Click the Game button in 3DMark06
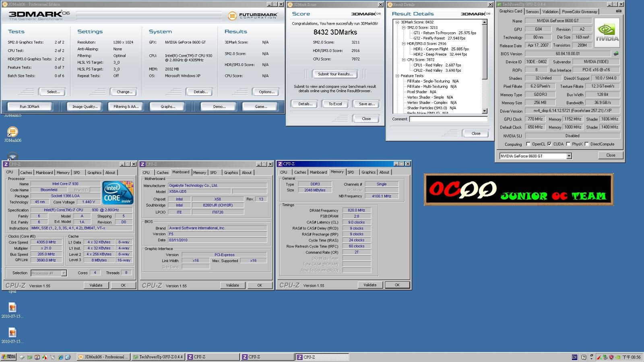Viewport: 644px width, 362px height. pyautogui.click(x=261, y=106)
